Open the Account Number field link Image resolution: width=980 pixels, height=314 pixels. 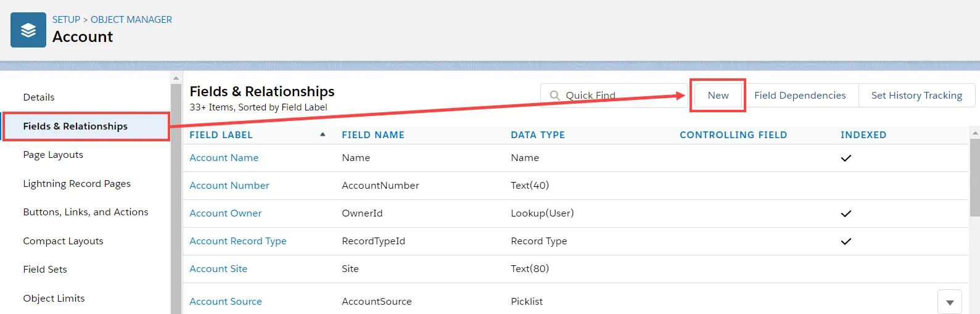[x=229, y=186]
